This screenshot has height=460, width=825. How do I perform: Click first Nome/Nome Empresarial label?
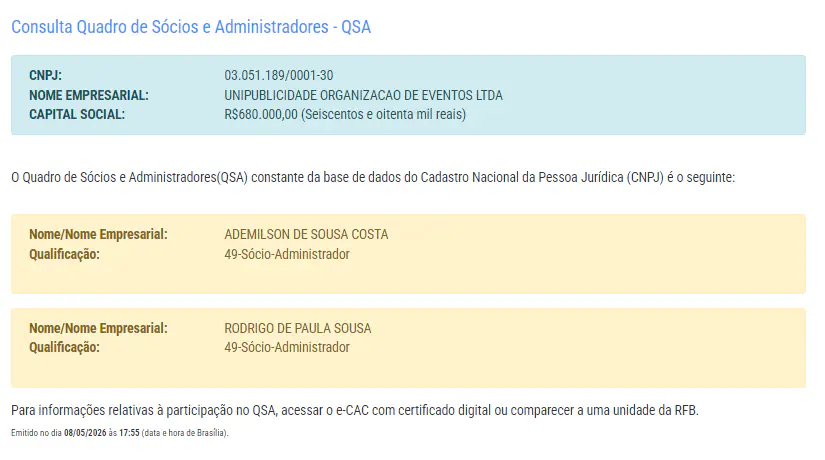(98, 234)
